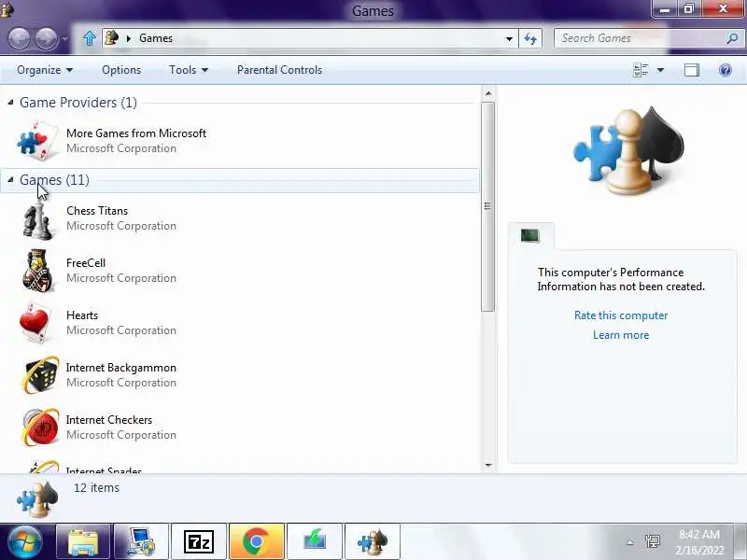747x560 pixels.
Task: Click the Games breadcrumb in address bar
Action: [x=155, y=38]
